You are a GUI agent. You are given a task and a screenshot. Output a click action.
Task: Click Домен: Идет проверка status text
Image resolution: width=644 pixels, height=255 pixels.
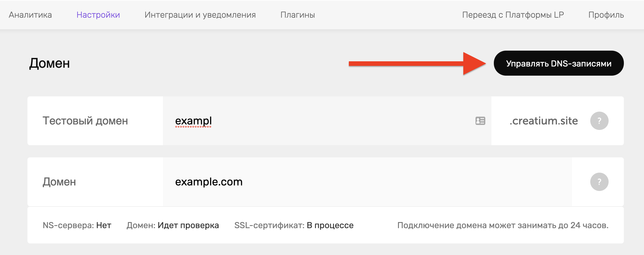point(173,225)
